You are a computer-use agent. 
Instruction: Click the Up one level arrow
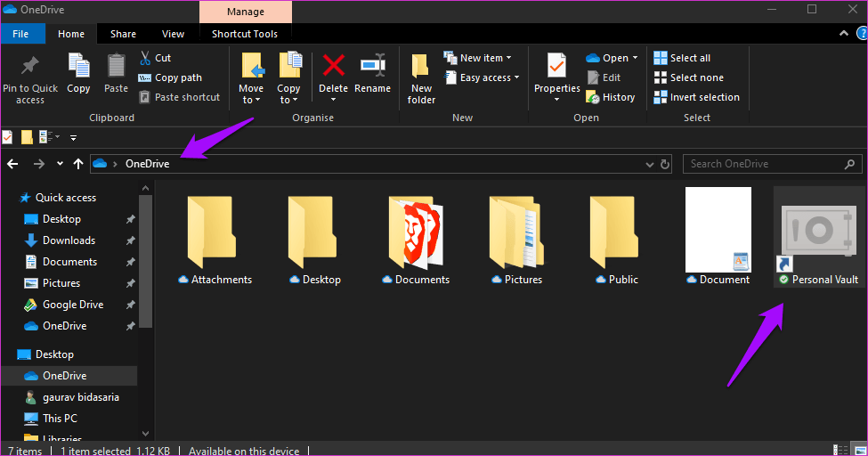[x=78, y=164]
